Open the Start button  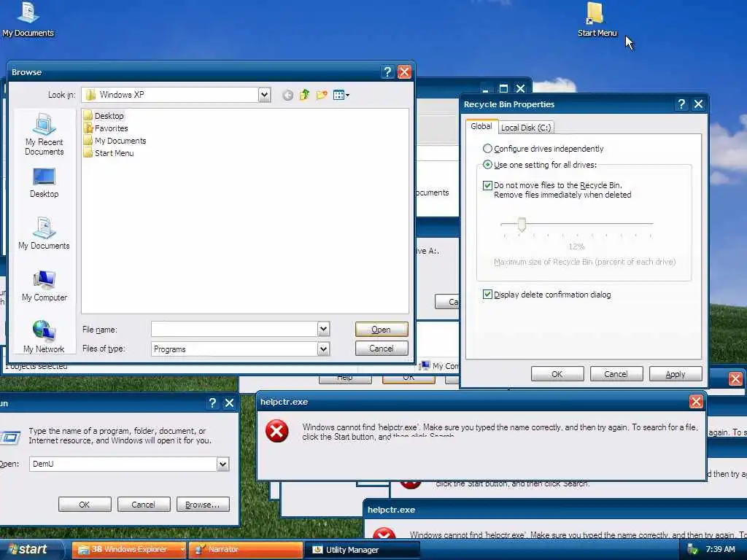click(x=29, y=550)
